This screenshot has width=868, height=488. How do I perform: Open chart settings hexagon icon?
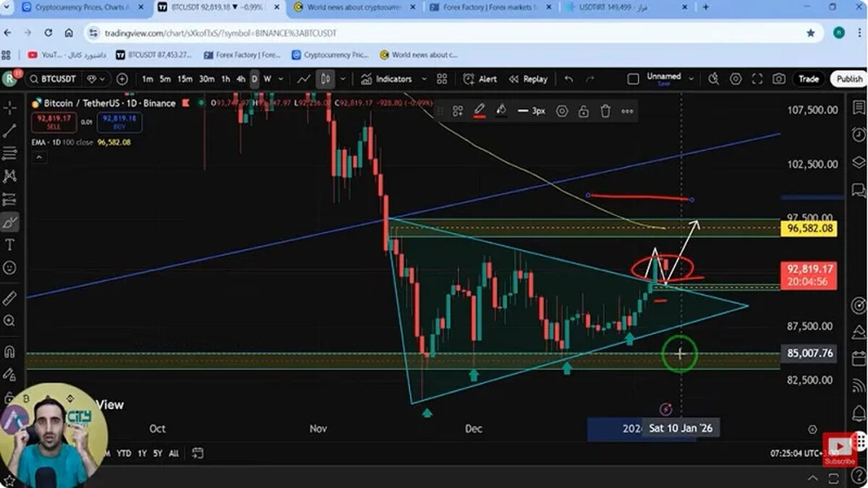click(x=736, y=79)
